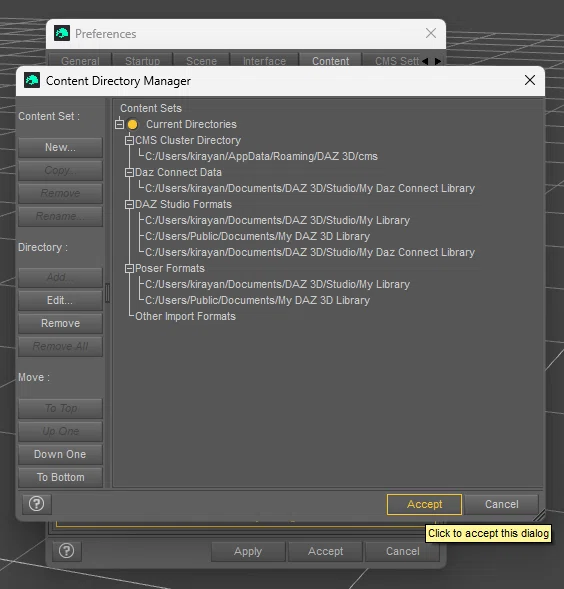Collapse CMS Cluster Directory branch
This screenshot has height=589, width=564.
tap(129, 140)
